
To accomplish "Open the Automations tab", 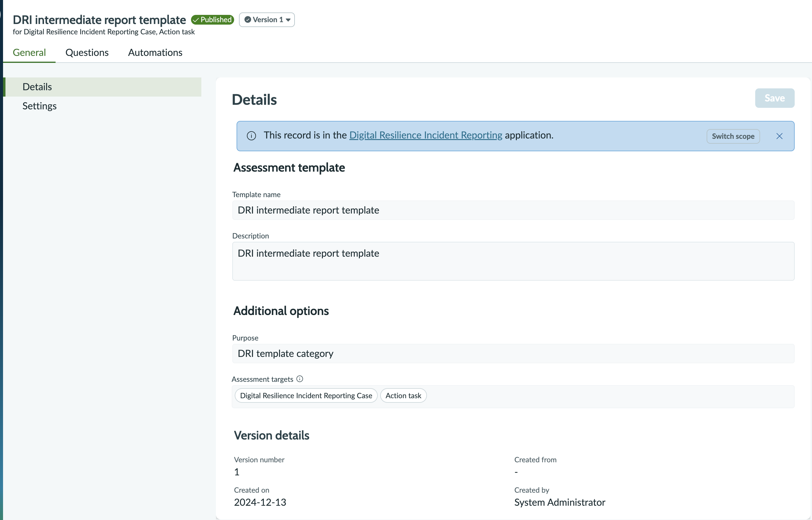I will [x=155, y=52].
